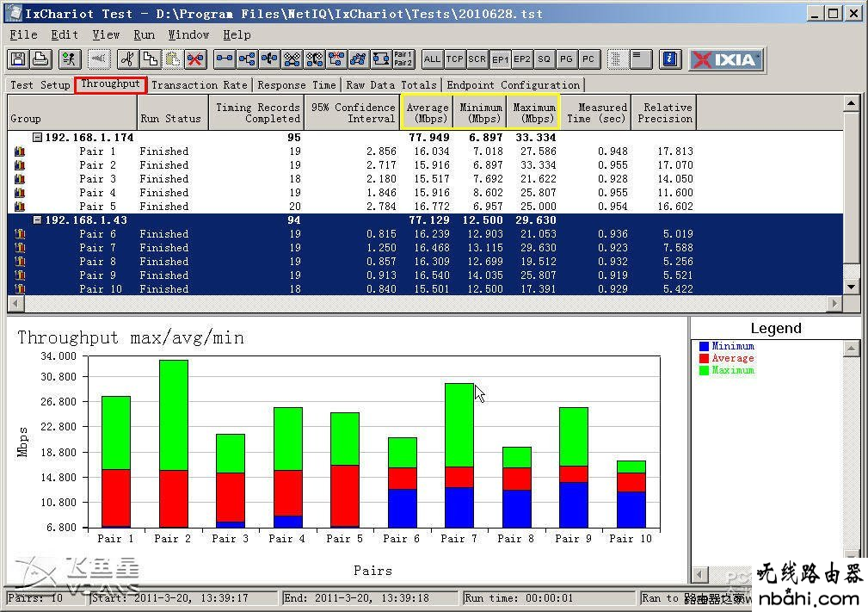
Task: Click the blue information (i) toolbar icon
Action: click(670, 59)
